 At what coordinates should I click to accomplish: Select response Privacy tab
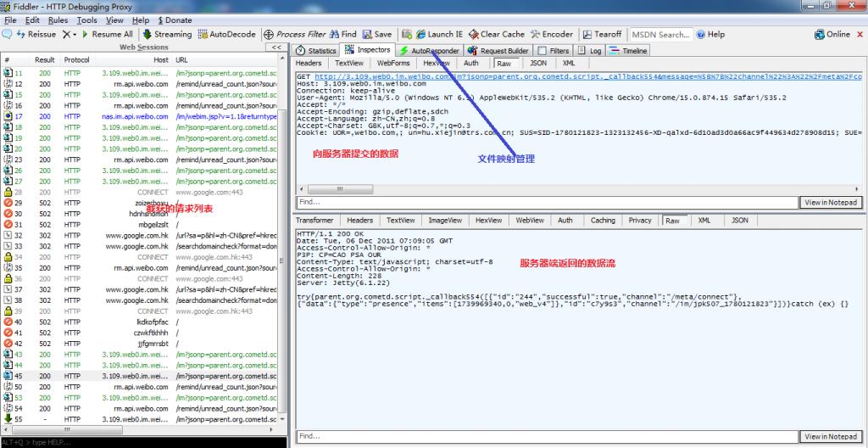point(640,220)
